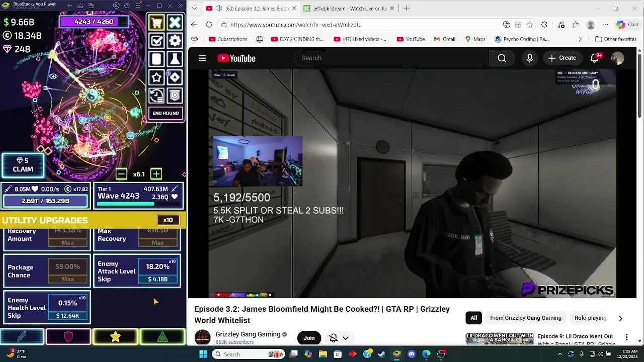Open the checklist missions icon in game

coord(156,41)
